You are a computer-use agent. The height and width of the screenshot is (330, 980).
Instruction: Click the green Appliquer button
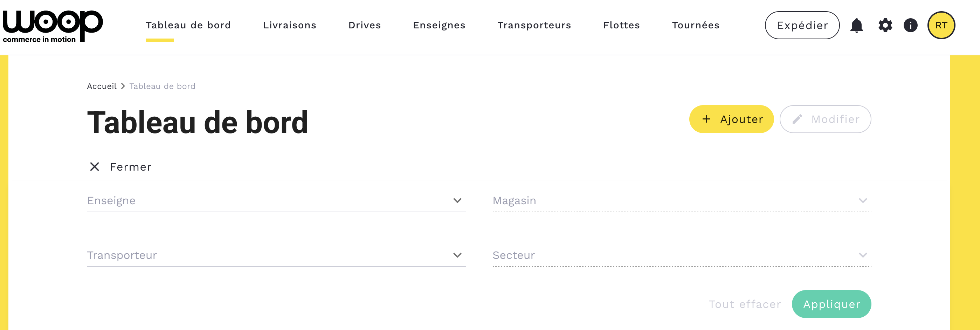pos(831,304)
